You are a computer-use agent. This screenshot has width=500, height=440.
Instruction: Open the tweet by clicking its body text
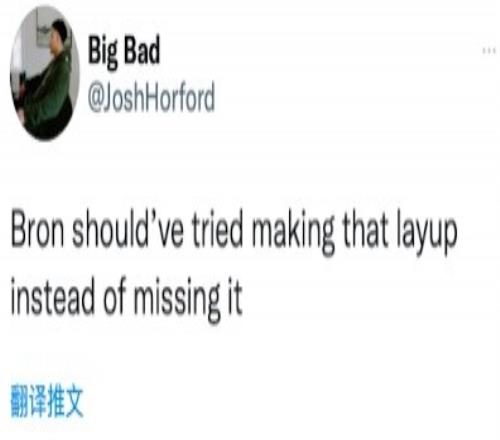(x=233, y=265)
